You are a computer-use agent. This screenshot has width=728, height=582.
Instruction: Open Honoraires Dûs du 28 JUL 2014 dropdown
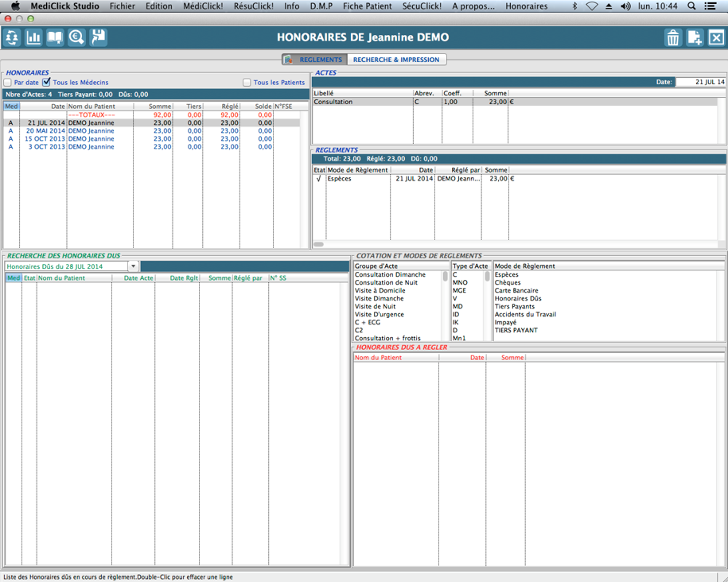(x=133, y=266)
